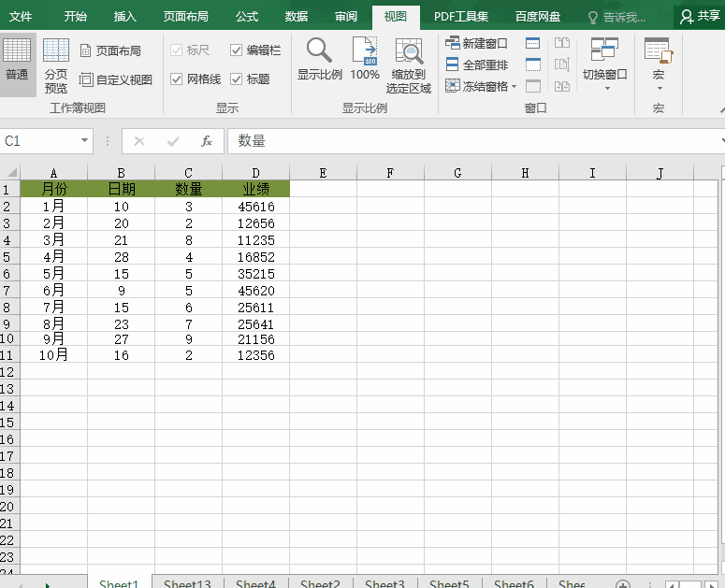Viewport: 725px width, 588px height.
Task: Toggle the Ruler (标尺) checkbox
Action: pos(176,50)
